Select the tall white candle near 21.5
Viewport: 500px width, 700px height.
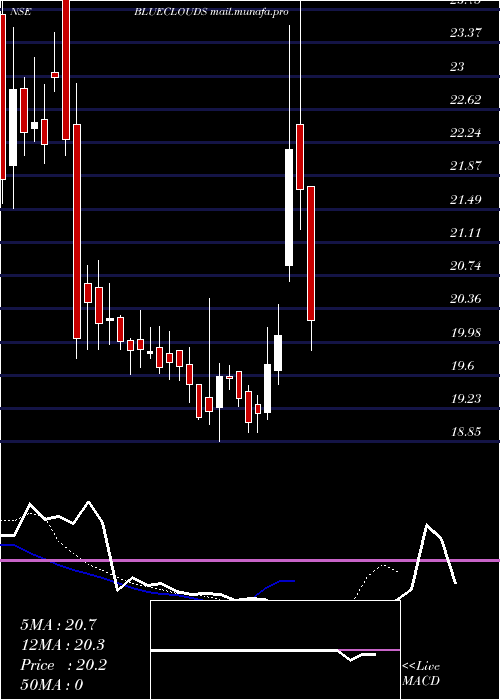tap(289, 208)
